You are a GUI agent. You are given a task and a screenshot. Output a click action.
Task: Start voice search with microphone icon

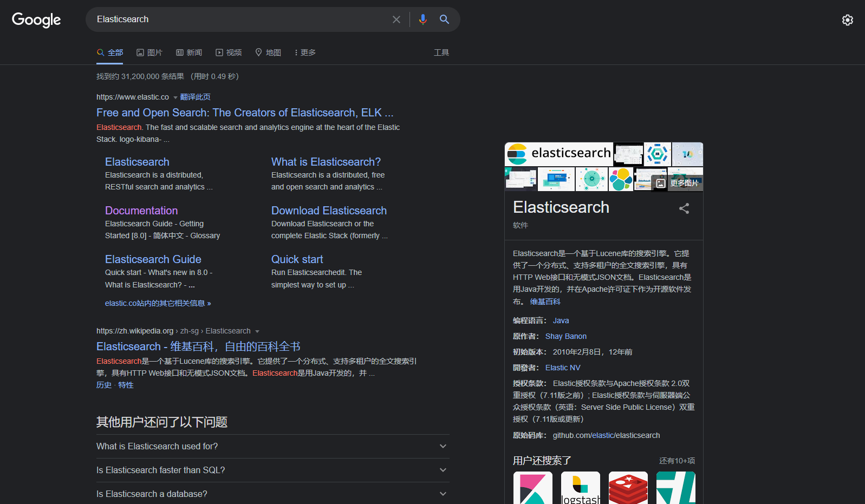pyautogui.click(x=423, y=19)
